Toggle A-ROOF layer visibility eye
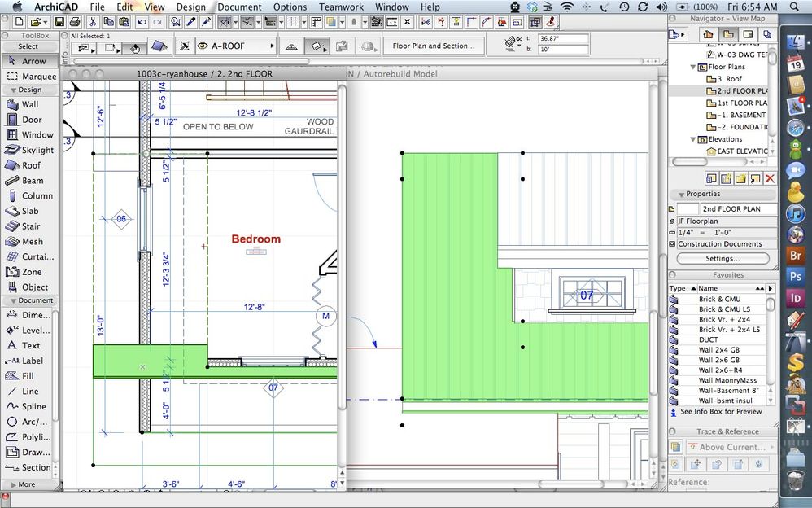Image resolution: width=812 pixels, height=508 pixels. [203, 46]
